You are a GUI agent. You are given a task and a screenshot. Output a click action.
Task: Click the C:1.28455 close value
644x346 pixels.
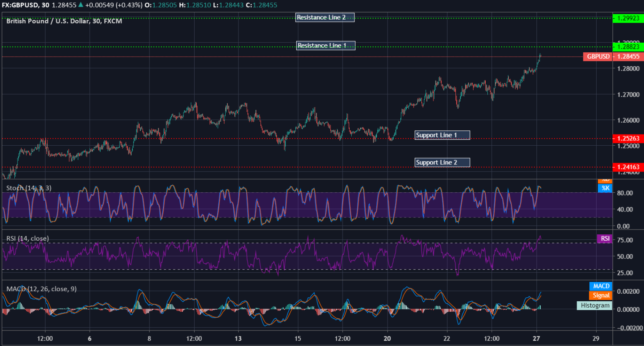tap(261, 5)
